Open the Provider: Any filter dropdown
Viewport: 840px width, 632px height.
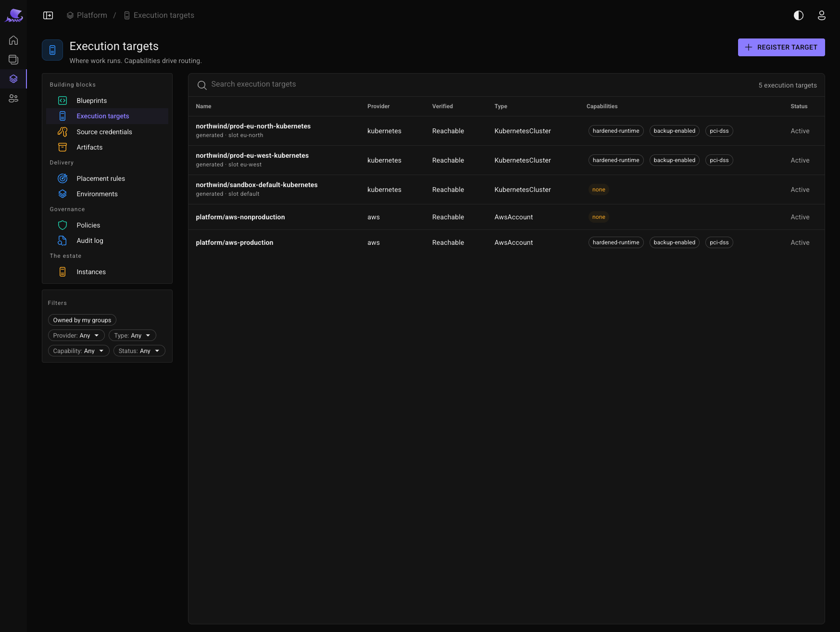[x=76, y=335]
